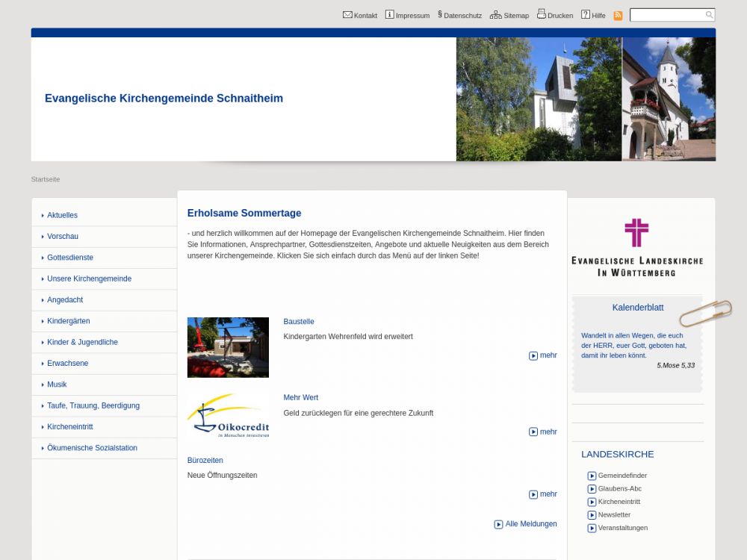The width and height of the screenshot is (747, 560).
Task: Click the Oikocredit logo thumbnail
Action: pyautogui.click(x=228, y=417)
